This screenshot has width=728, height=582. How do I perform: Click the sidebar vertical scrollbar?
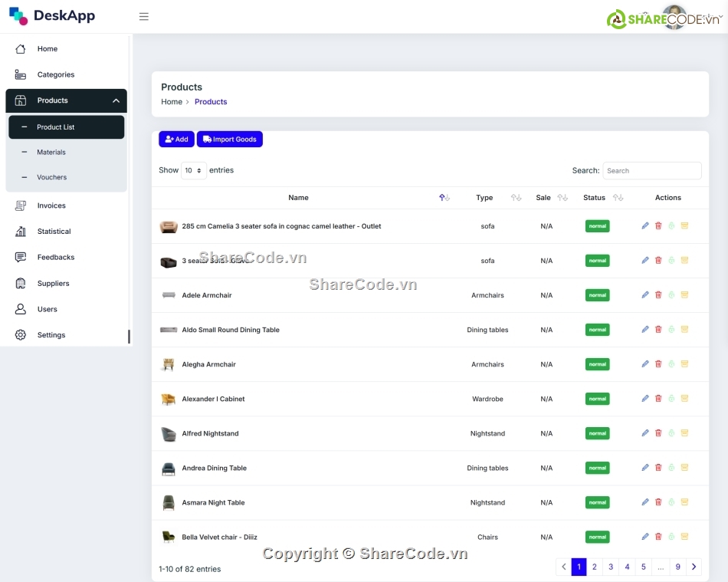click(129, 337)
